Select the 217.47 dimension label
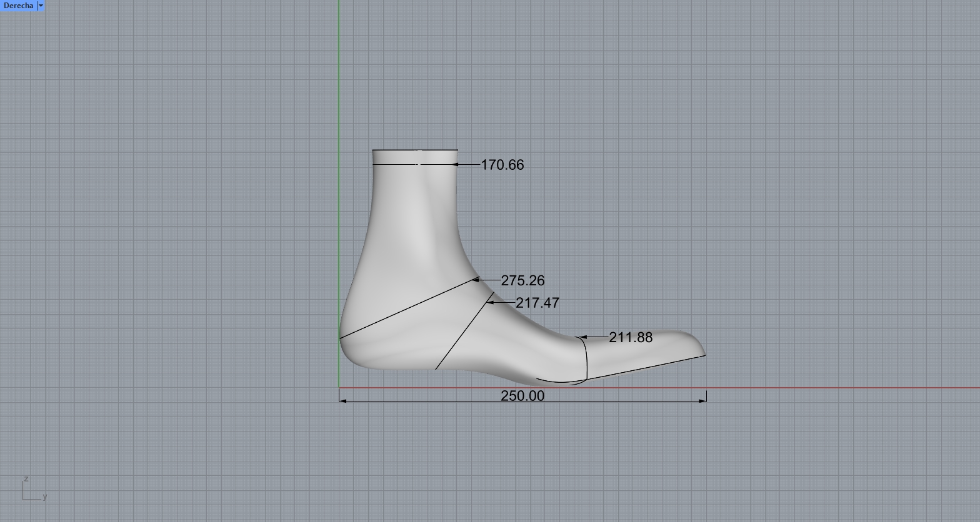980x522 pixels. [x=537, y=303]
